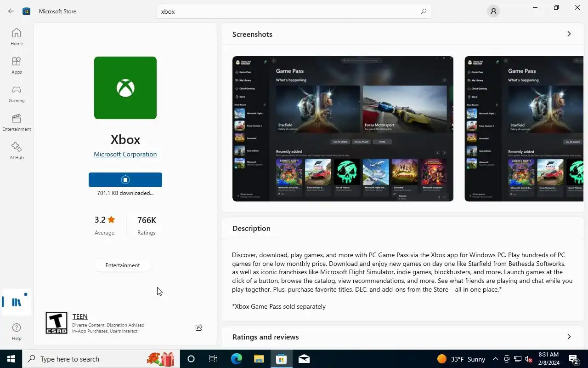Click the 701.1 KB downloaded status text
Screen dimensions: 588x368
coord(125,193)
